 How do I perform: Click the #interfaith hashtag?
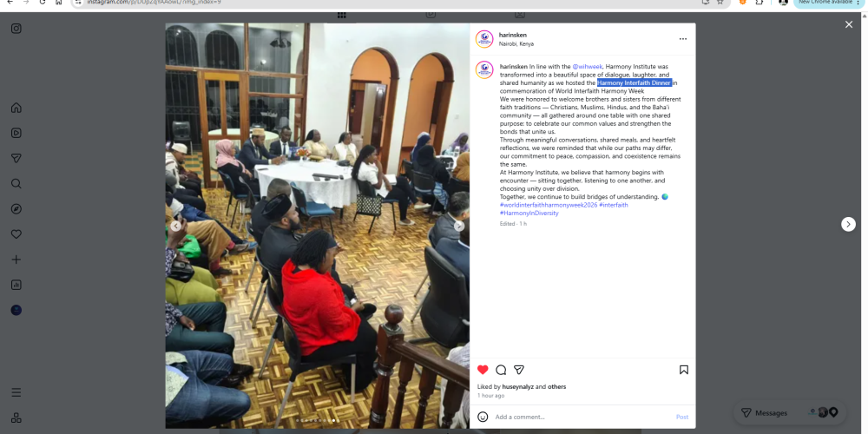click(614, 205)
